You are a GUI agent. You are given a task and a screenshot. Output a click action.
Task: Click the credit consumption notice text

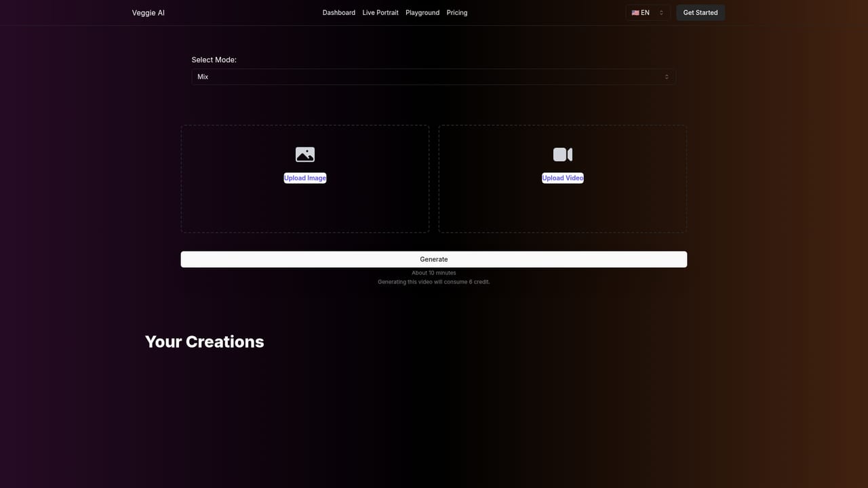pyautogui.click(x=434, y=282)
